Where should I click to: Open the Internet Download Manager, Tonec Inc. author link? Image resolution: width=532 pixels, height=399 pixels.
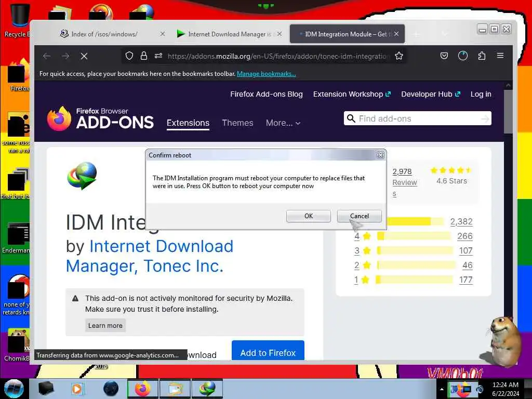click(149, 256)
